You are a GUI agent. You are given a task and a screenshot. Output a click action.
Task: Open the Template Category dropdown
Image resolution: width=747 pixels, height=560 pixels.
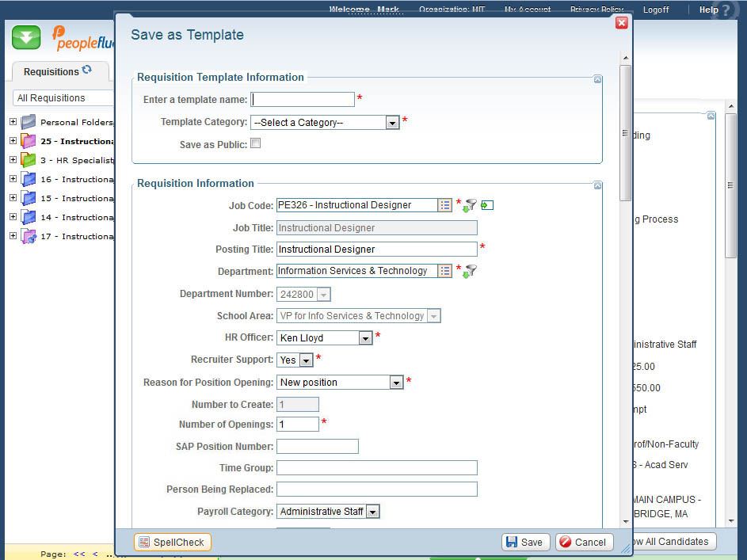(392, 123)
